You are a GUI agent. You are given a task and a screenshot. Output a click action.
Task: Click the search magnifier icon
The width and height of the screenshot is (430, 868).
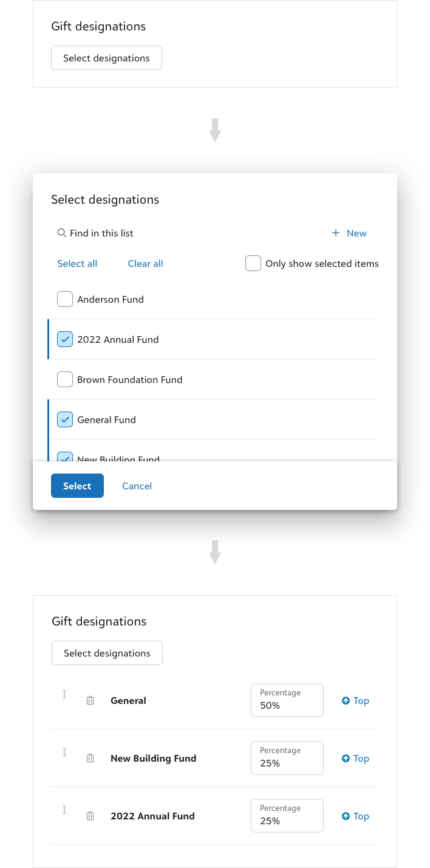pos(61,233)
